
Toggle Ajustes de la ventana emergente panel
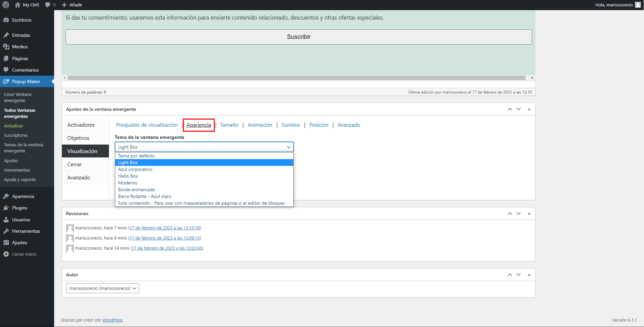click(529, 109)
